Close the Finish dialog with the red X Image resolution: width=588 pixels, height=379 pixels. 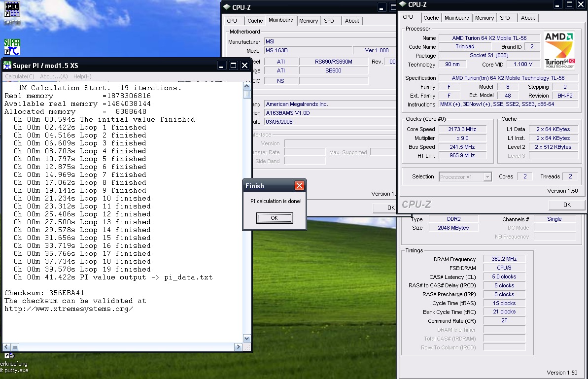(299, 186)
